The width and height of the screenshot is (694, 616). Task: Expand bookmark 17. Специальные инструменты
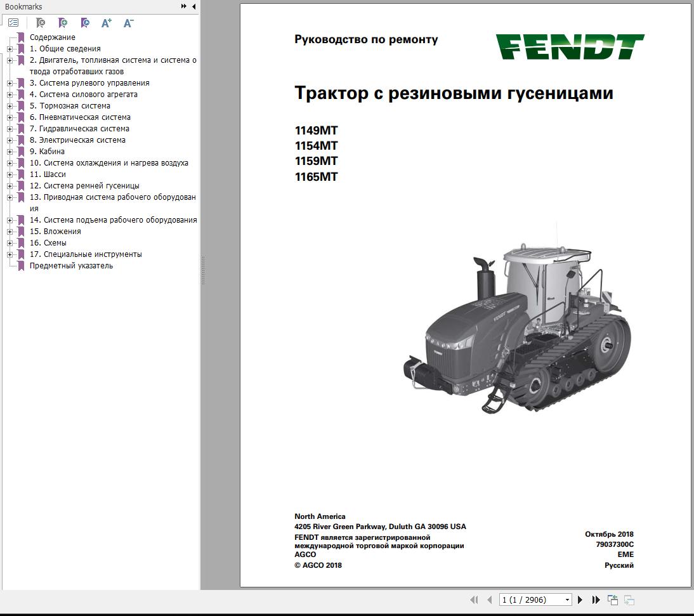[10, 254]
